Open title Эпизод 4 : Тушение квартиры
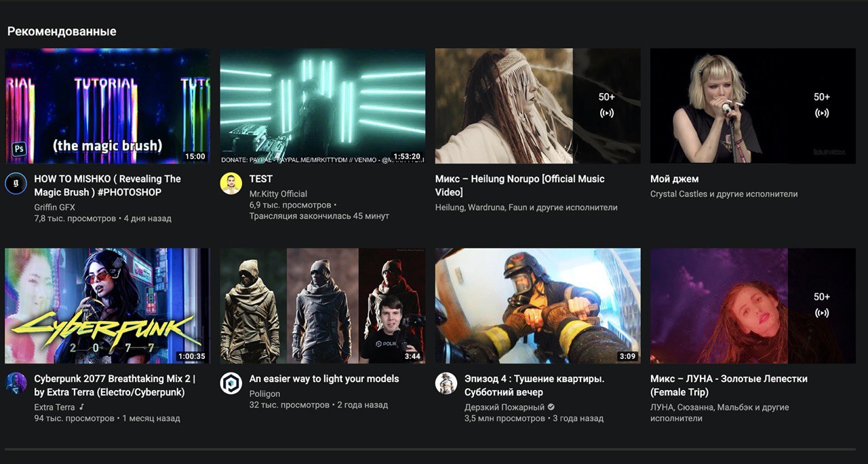This screenshot has width=868, height=464. pyautogui.click(x=534, y=385)
